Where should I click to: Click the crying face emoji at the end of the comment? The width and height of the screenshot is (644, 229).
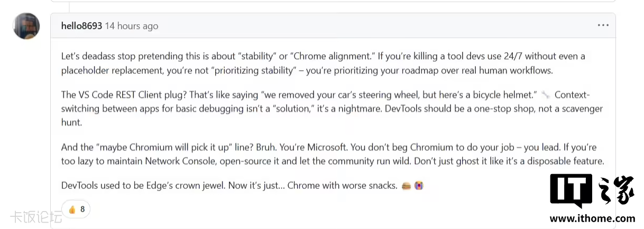[419, 186]
